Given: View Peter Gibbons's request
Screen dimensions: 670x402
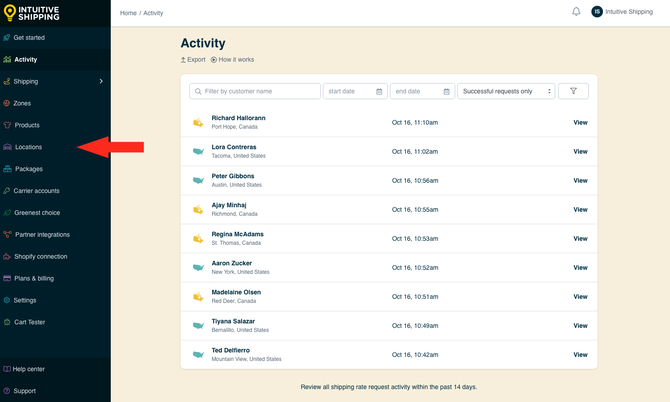Looking at the screenshot, I should tap(580, 181).
